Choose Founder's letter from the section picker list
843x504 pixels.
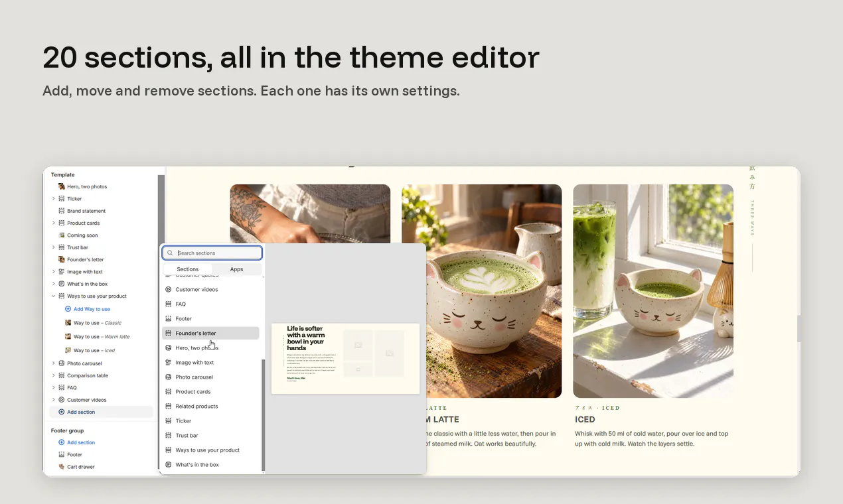pos(210,334)
